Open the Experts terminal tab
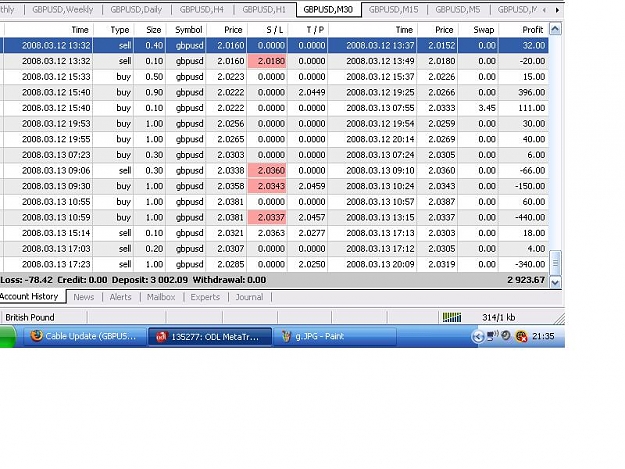625x469 pixels. tap(205, 297)
